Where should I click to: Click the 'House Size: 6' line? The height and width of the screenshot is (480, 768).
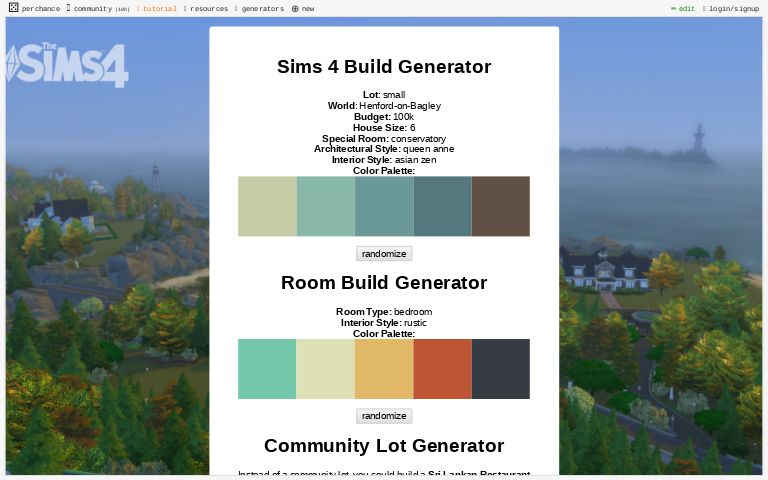coord(384,128)
